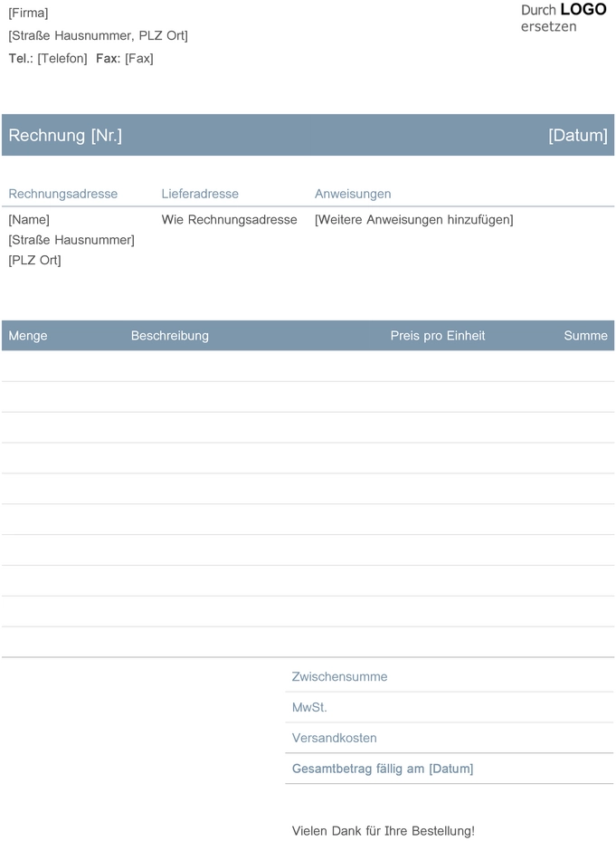Click the Summe column header
The width and height of the screenshot is (616, 841).
(x=585, y=336)
